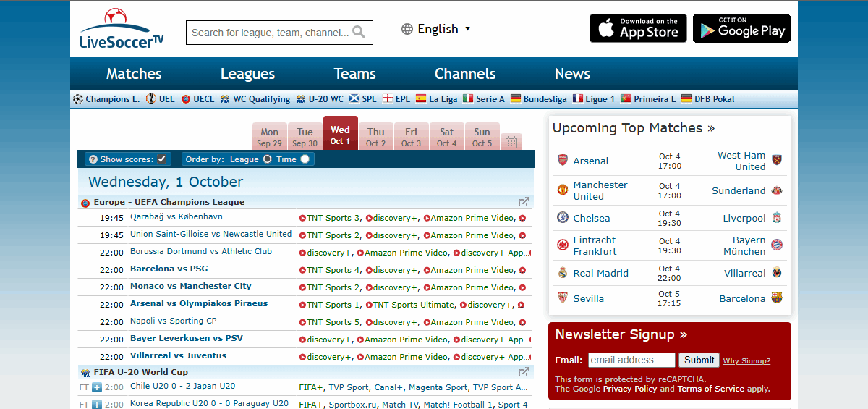Screen dimensions: 868x409
Task: Switch to the Thu Oct 2 tab
Action: coord(375,137)
